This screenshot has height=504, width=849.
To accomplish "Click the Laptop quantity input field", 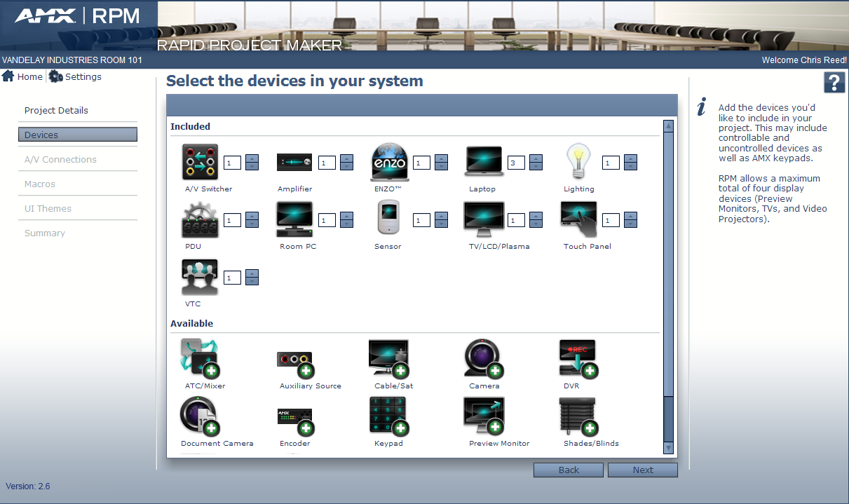I will point(516,162).
